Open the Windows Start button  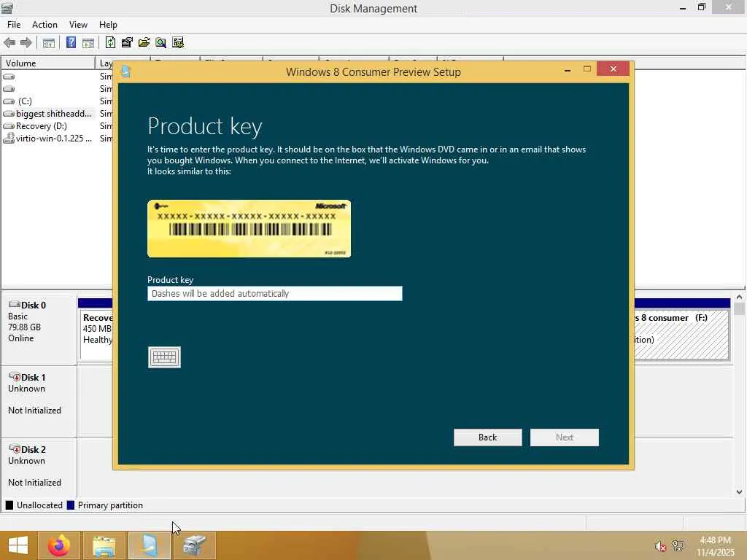pyautogui.click(x=18, y=545)
